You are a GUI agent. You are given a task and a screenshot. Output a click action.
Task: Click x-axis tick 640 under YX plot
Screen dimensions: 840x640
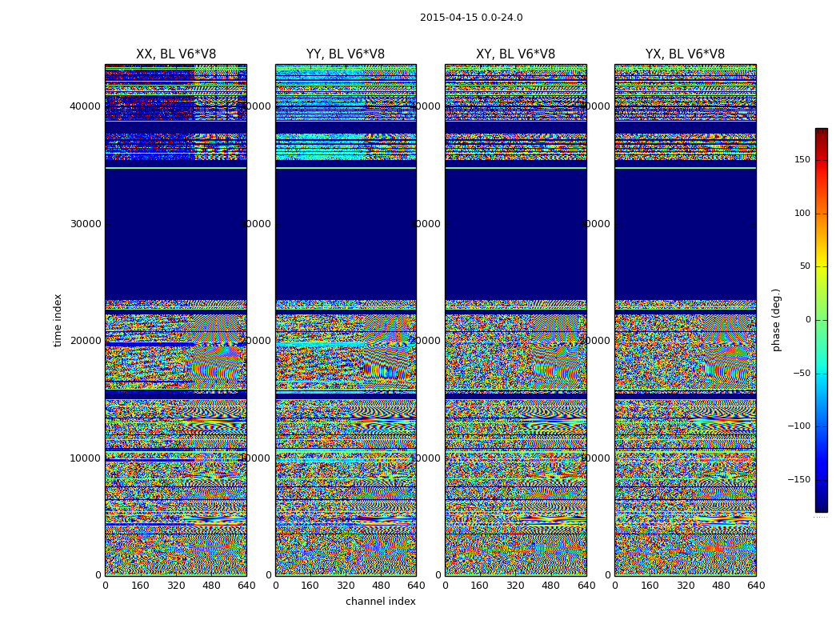tap(756, 586)
